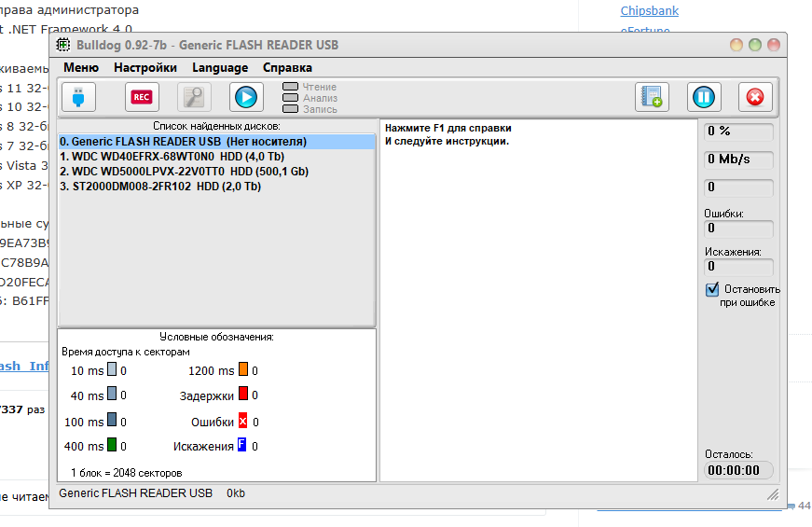Click the 0kb status bar value
Image resolution: width=812 pixels, height=527 pixels.
tap(236, 493)
